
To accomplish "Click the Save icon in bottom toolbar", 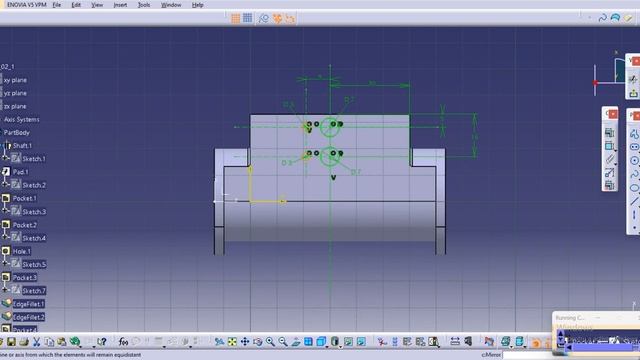I will (x=11, y=342).
